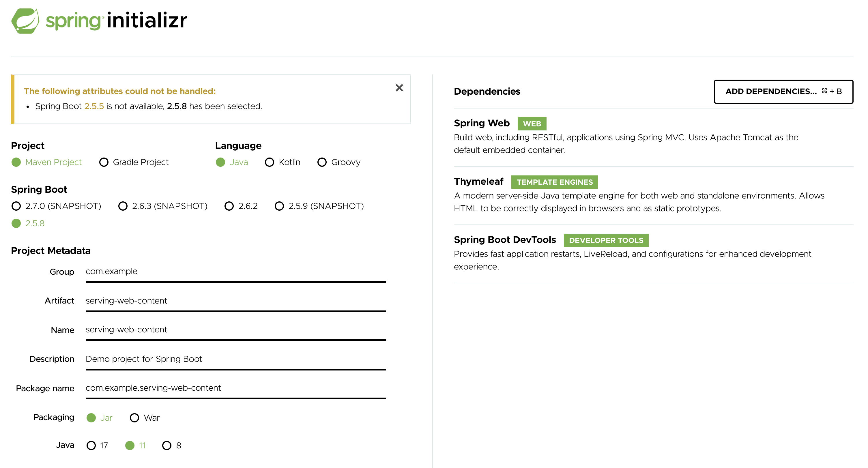Click the yellow 2.5.5 version text
This screenshot has height=468, width=868.
click(94, 106)
